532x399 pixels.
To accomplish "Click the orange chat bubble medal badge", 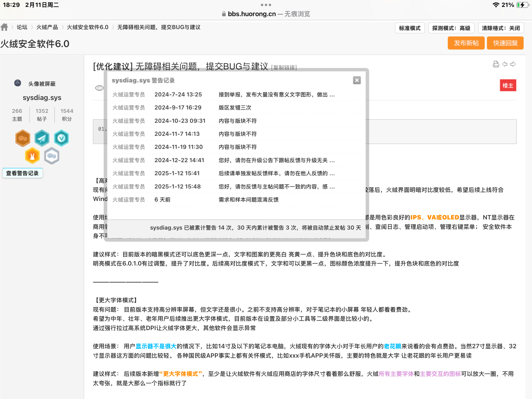I will pyautogui.click(x=23, y=138).
